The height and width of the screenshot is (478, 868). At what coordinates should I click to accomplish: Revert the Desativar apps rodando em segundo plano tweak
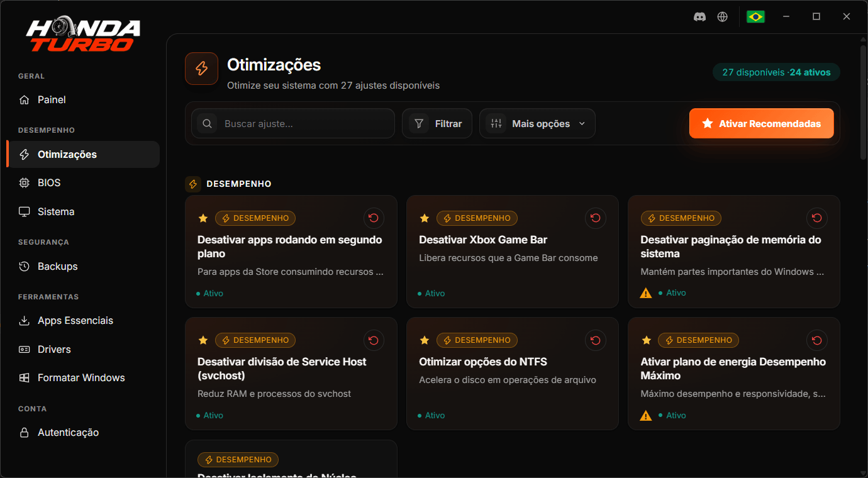[x=374, y=218]
